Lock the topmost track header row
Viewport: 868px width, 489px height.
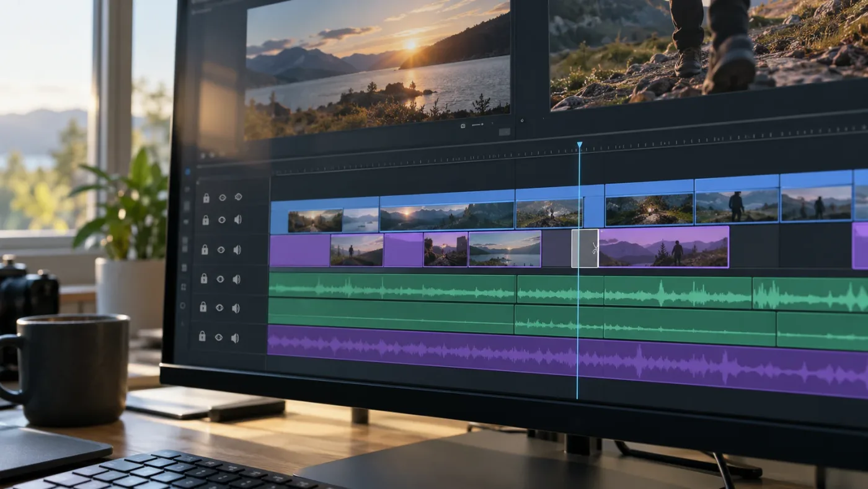point(205,197)
